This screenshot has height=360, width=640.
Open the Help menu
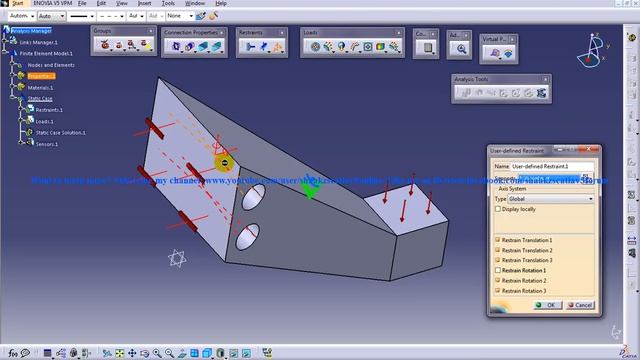click(221, 3)
